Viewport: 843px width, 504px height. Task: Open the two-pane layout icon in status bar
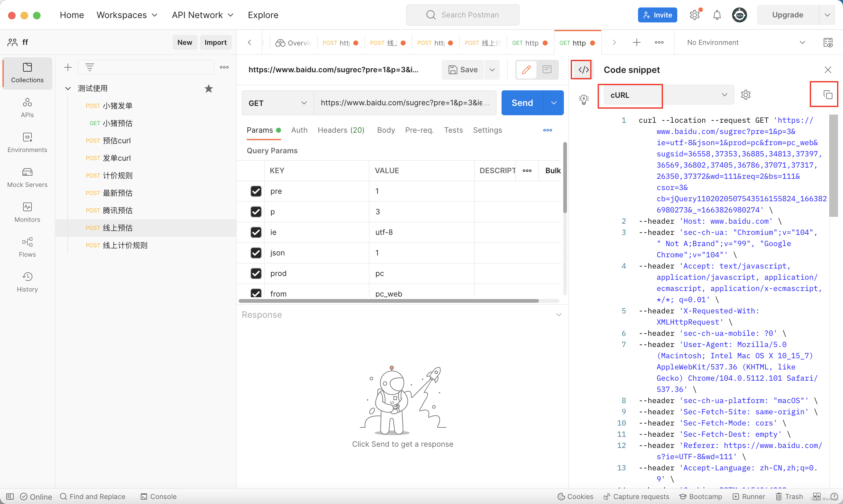pos(817,497)
